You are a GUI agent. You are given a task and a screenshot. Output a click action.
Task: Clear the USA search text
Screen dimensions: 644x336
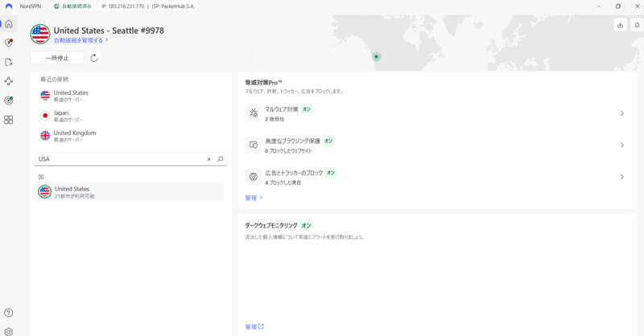coord(208,159)
